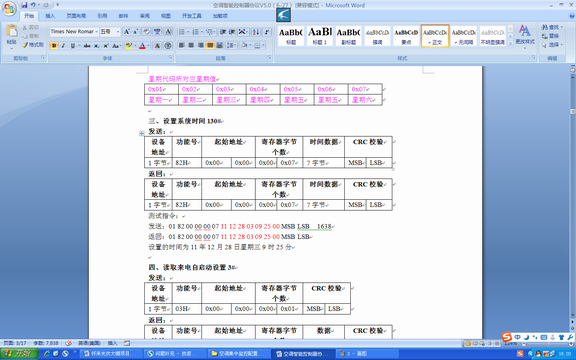
Task: Paste clipboard contents
Action: 11,37
